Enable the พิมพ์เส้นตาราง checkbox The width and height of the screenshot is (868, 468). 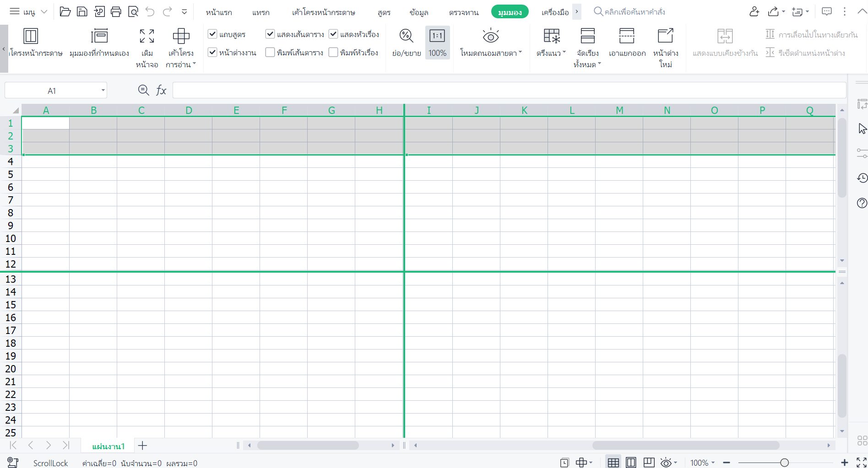click(x=270, y=53)
